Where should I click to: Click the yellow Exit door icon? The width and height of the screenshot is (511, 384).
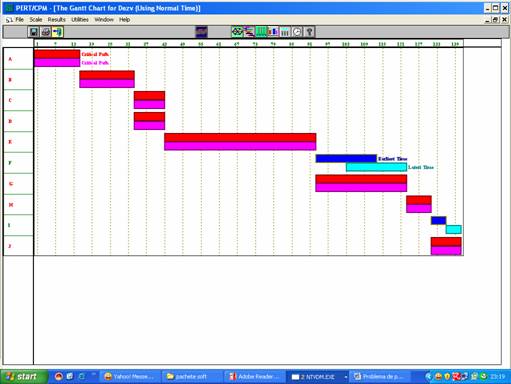(58, 32)
